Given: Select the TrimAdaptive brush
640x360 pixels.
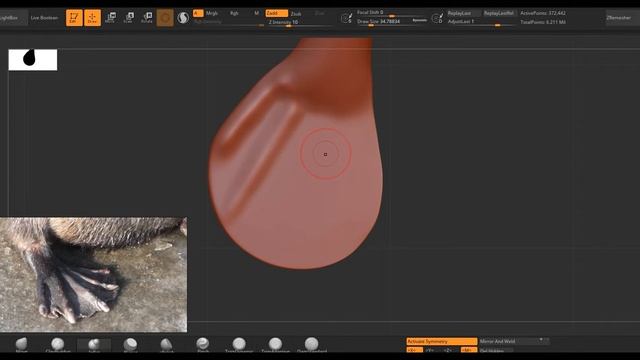Looking at the screenshot, I should pyautogui.click(x=276, y=345).
